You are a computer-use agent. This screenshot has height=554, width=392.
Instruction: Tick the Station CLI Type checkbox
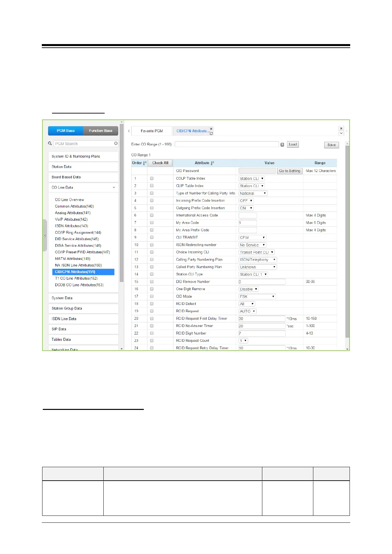pos(152,274)
